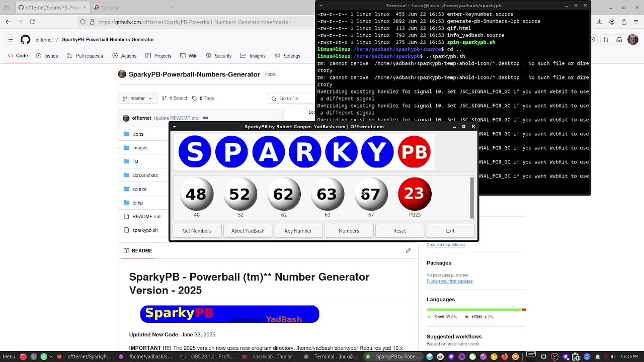
Task: Click the blue S circle in SPARKY banner
Action: (x=195, y=151)
